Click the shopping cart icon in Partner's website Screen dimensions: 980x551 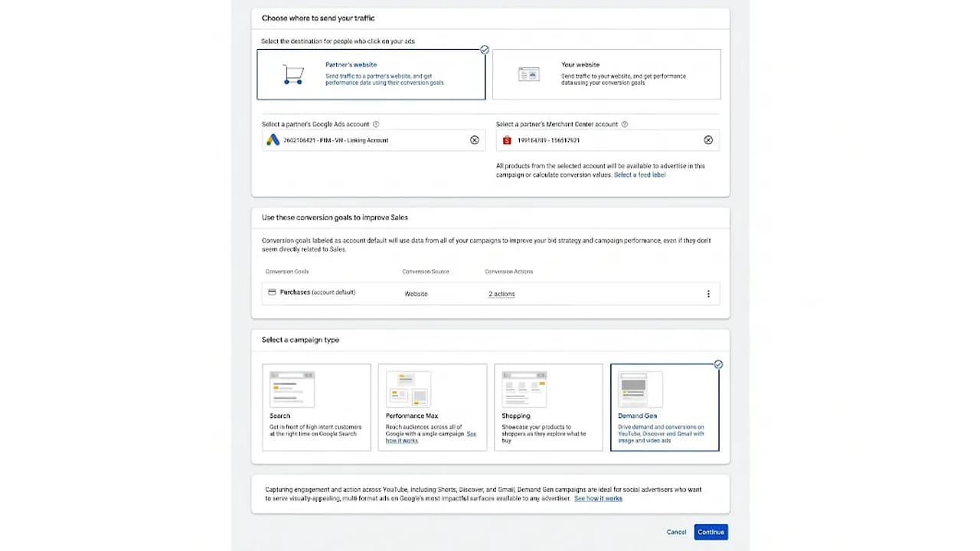click(x=293, y=74)
